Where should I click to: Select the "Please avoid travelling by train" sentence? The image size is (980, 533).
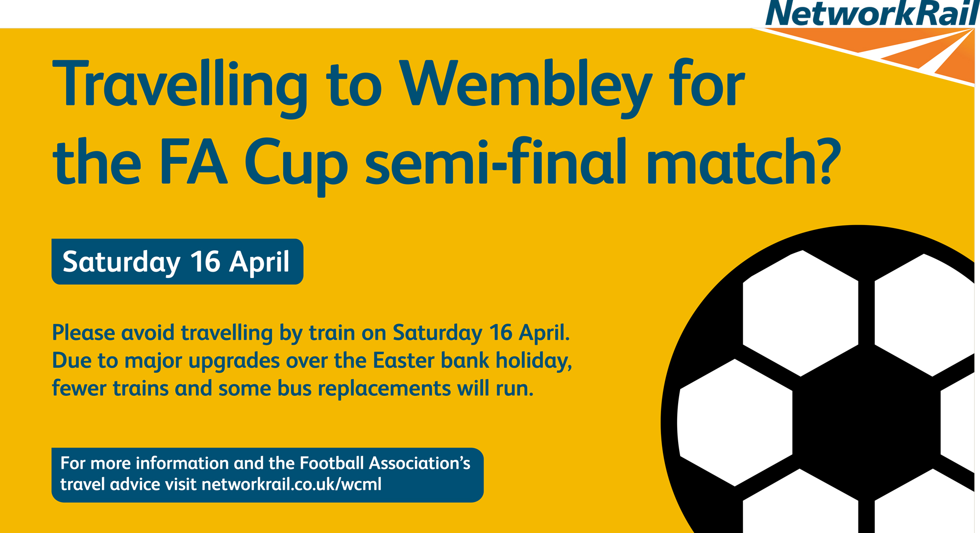point(311,333)
